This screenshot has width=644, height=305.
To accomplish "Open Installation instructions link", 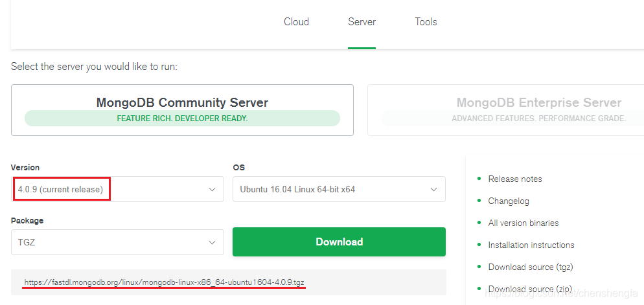I will tap(531, 245).
